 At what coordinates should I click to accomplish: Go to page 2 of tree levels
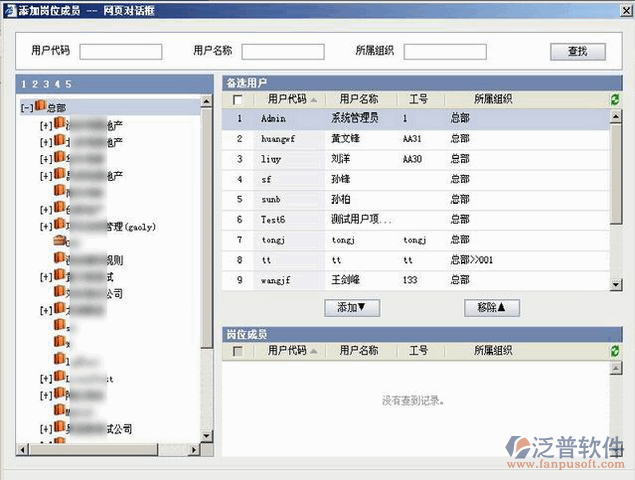[x=34, y=84]
